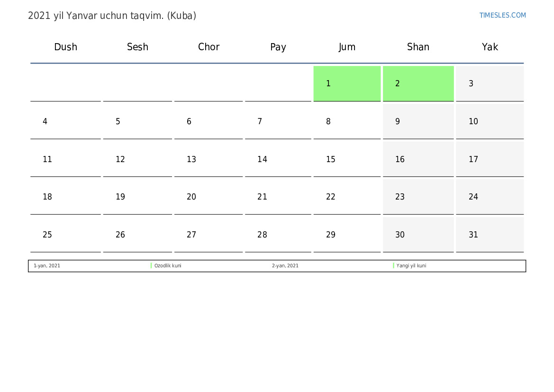Select day 15 in the calendar
The height and width of the screenshot is (392, 554).
tap(347, 159)
